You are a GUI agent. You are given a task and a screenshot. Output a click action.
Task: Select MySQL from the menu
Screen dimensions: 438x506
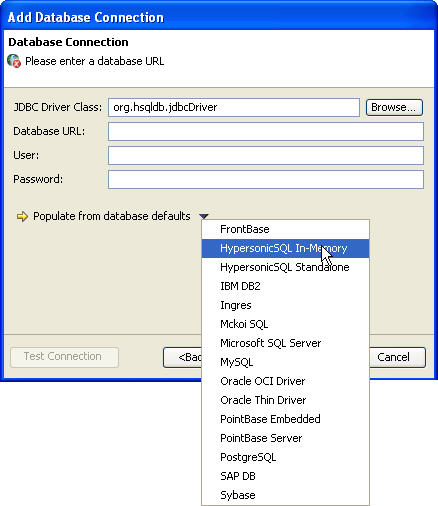pyautogui.click(x=285, y=362)
